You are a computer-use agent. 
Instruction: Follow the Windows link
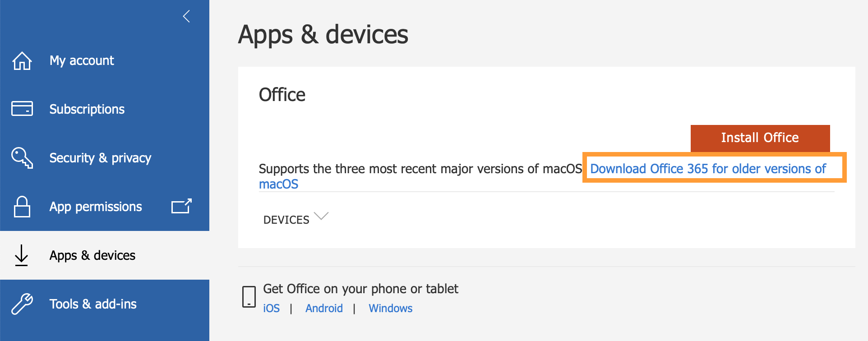click(x=391, y=309)
